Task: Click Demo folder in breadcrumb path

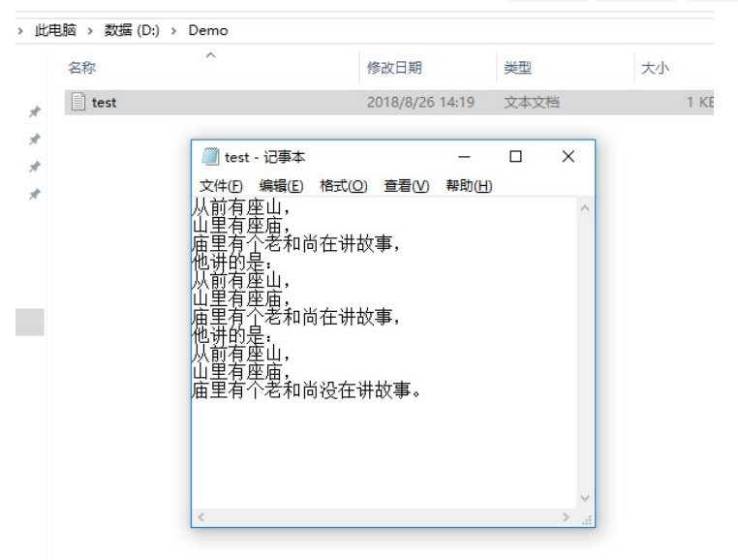Action: (208, 31)
